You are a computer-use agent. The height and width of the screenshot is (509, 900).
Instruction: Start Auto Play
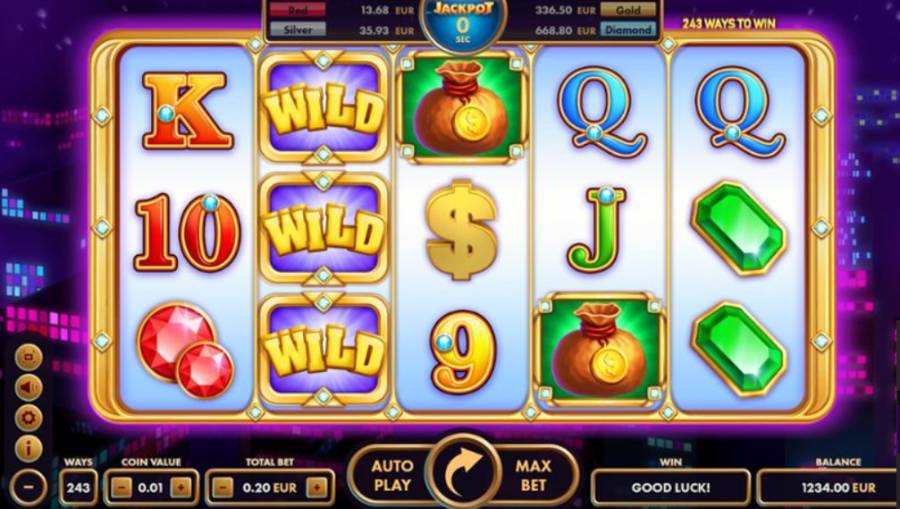pyautogui.click(x=392, y=475)
